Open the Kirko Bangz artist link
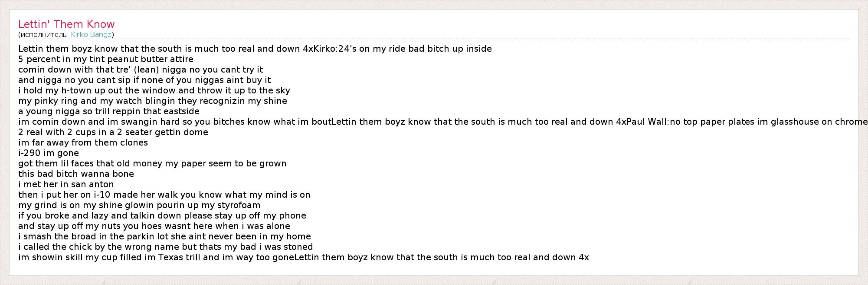868x285 pixels. 91,34
